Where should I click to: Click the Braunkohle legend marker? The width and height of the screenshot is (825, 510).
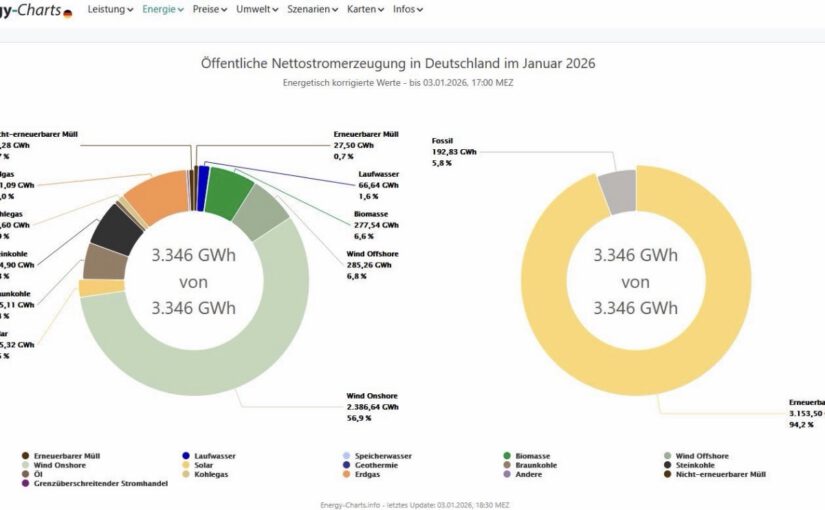pos(507,465)
